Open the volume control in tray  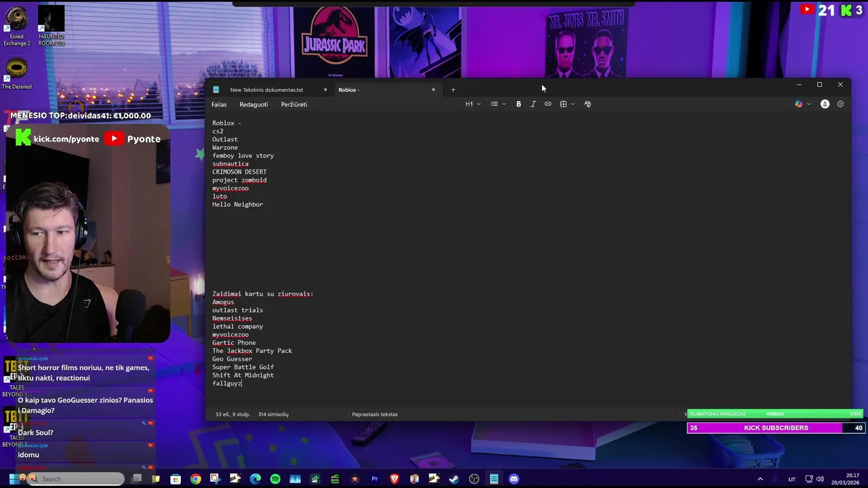[821, 479]
